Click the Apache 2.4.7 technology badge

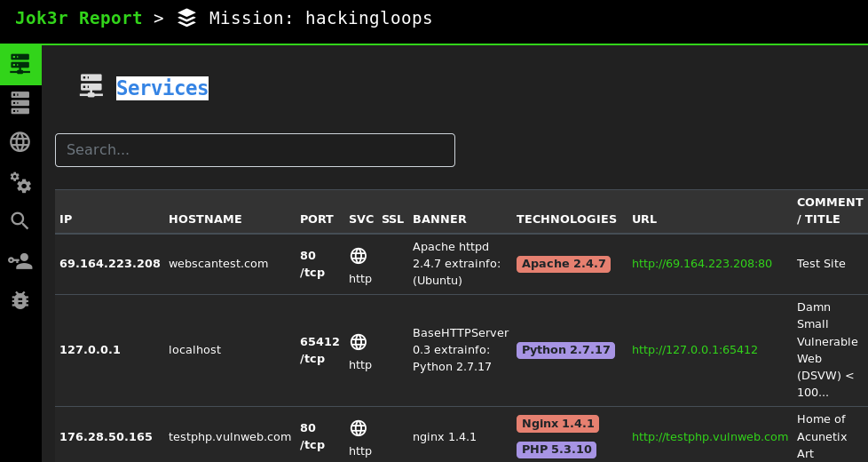click(x=564, y=264)
